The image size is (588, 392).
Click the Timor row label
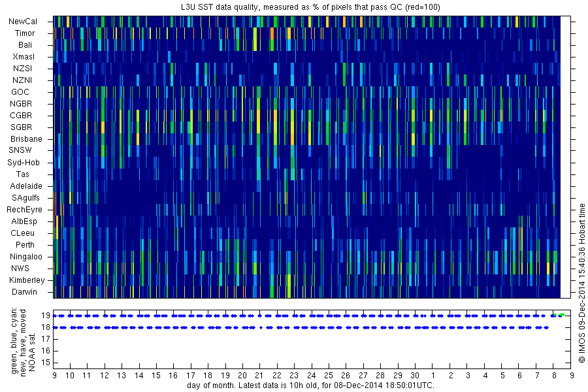coord(25,33)
